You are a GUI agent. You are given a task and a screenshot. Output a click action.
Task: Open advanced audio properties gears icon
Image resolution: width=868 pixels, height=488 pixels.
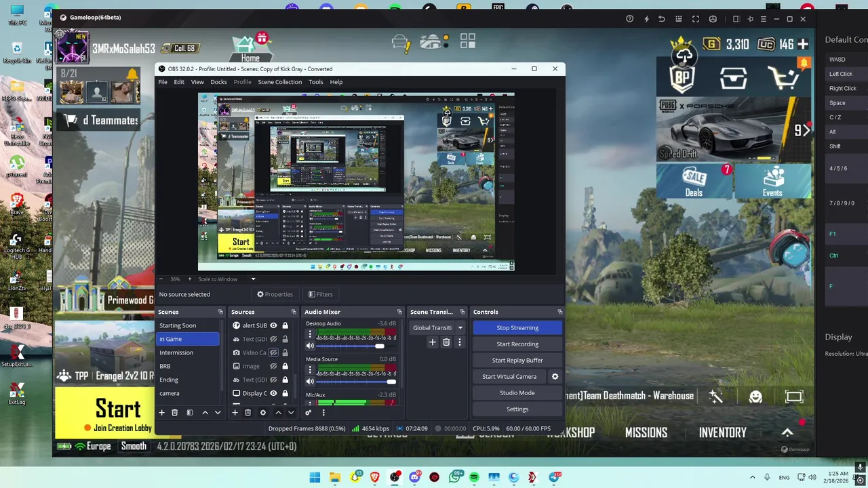click(309, 412)
